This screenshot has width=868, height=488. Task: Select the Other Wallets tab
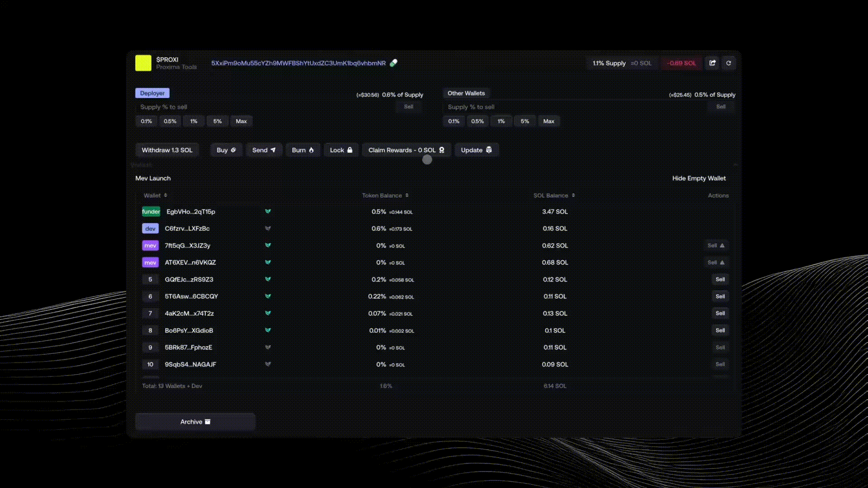pos(466,93)
